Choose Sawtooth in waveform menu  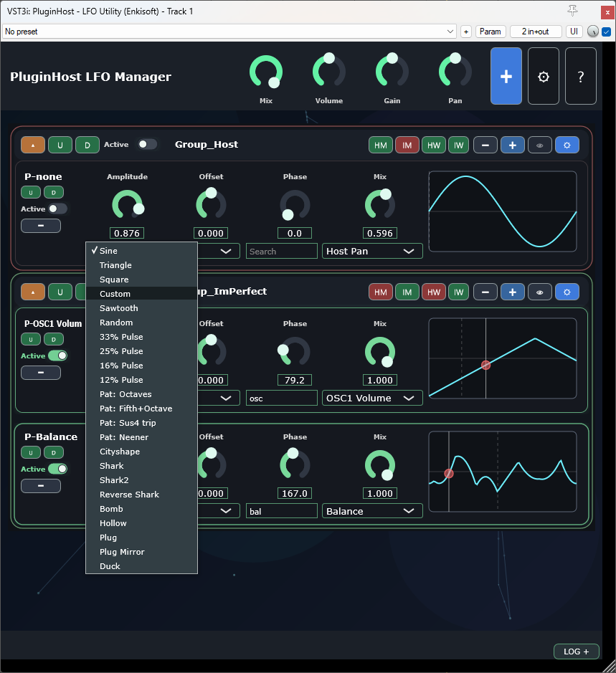tap(142, 308)
